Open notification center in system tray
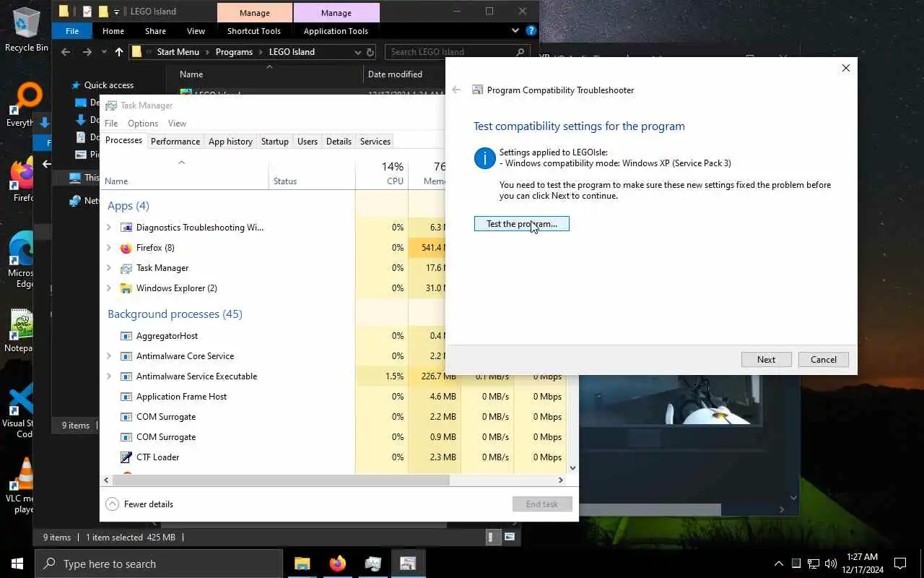 coord(900,564)
